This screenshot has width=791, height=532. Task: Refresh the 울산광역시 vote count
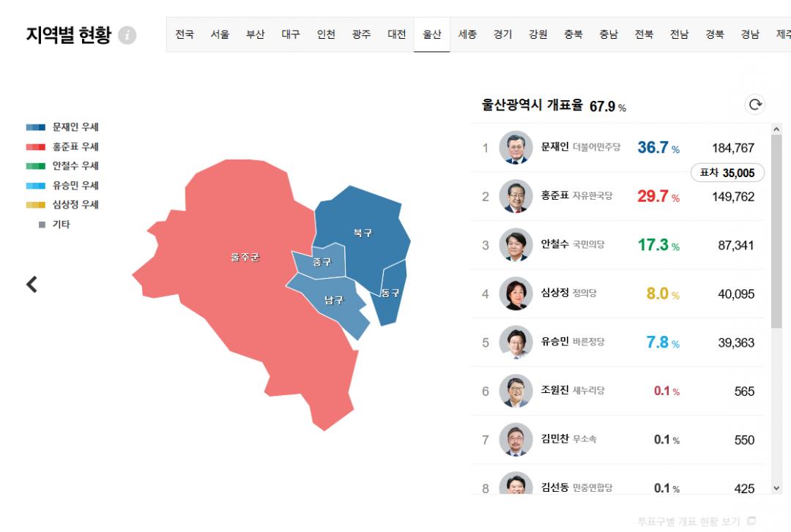point(754,105)
